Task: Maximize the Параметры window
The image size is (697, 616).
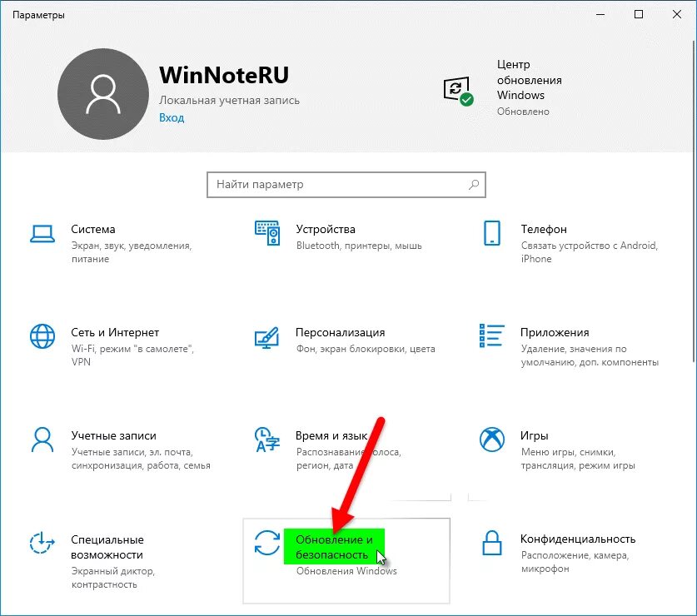Action: click(x=639, y=15)
